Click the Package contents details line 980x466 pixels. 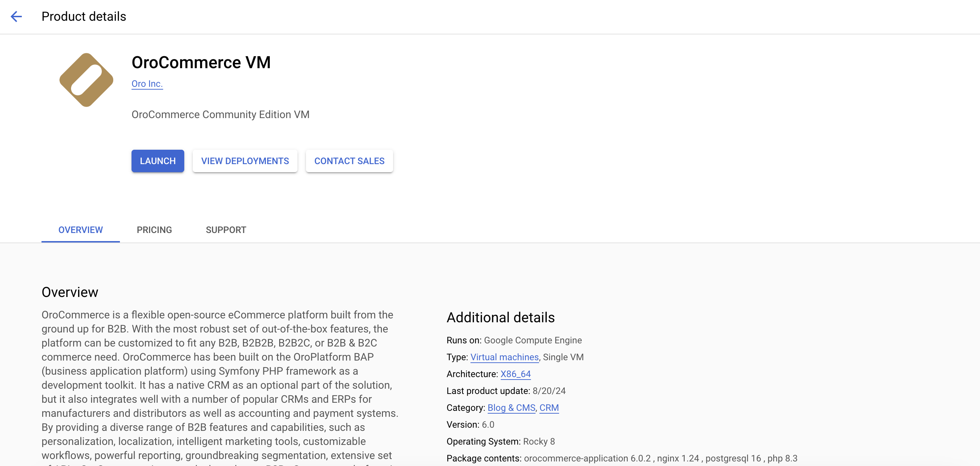621,458
